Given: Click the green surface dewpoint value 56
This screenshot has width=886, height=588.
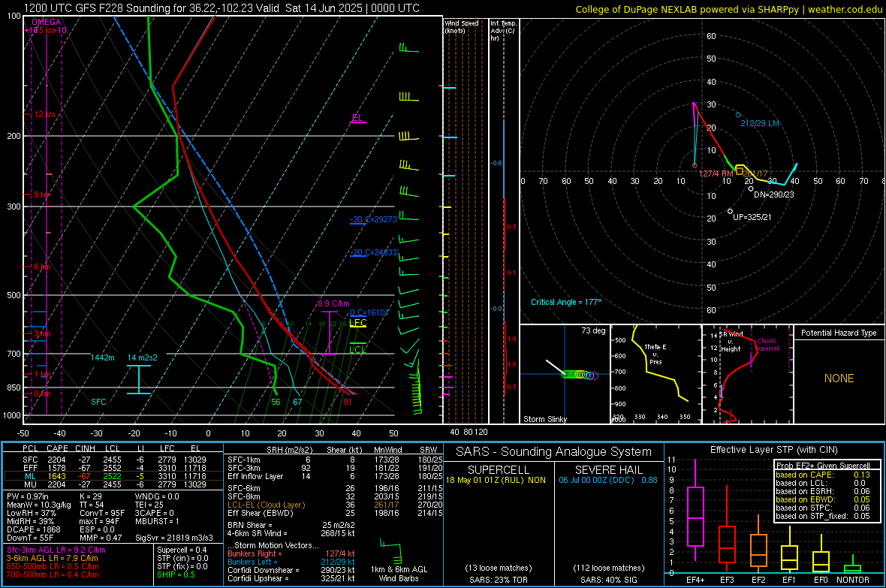Looking at the screenshot, I should tap(276, 402).
